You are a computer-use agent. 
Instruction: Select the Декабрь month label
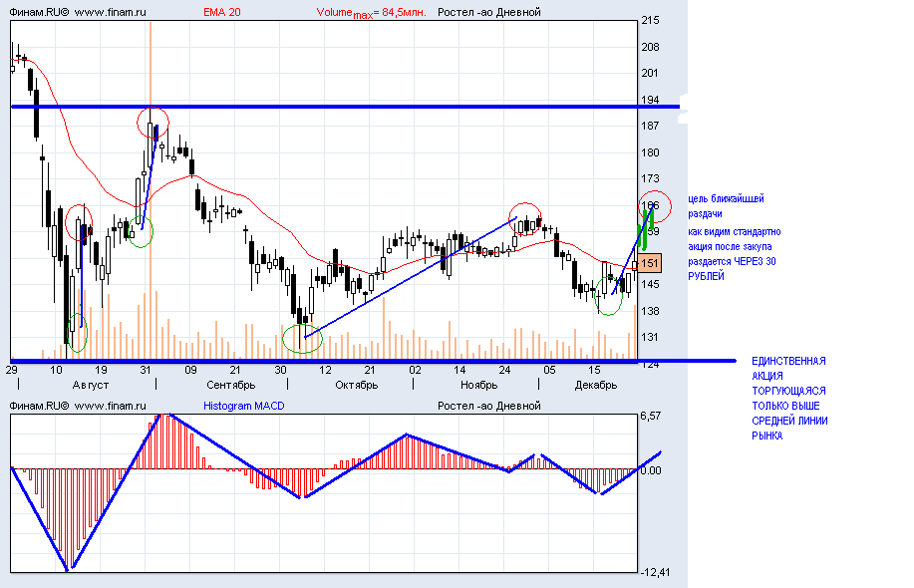pos(596,386)
